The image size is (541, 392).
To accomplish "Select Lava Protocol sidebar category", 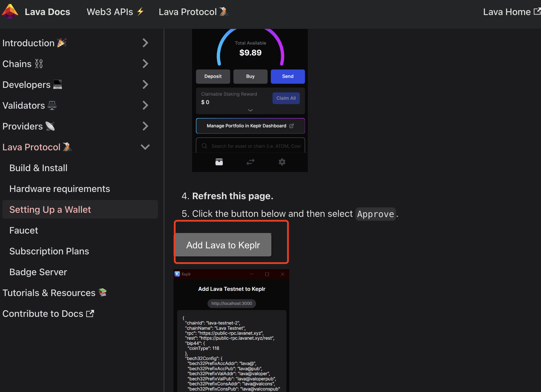I will tap(37, 147).
